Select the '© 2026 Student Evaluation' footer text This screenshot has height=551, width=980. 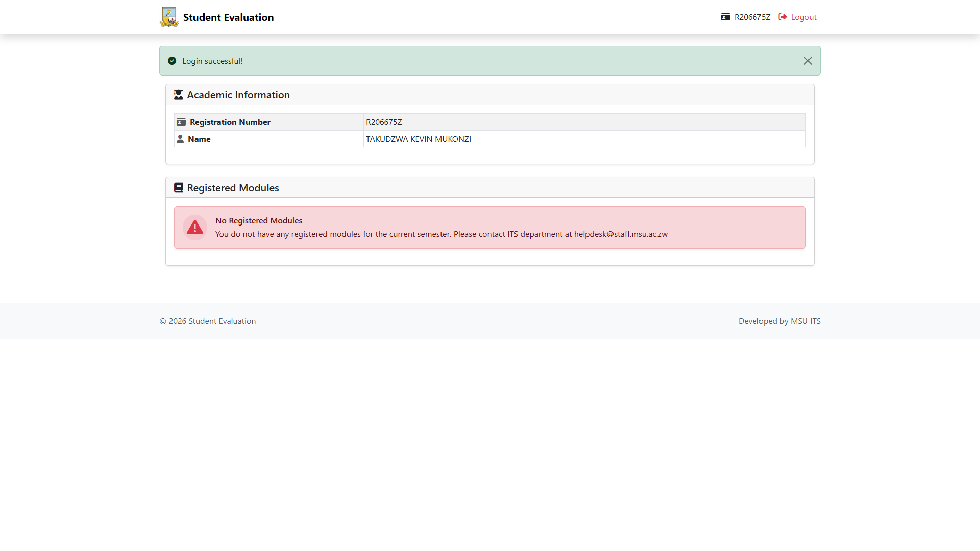pos(208,321)
